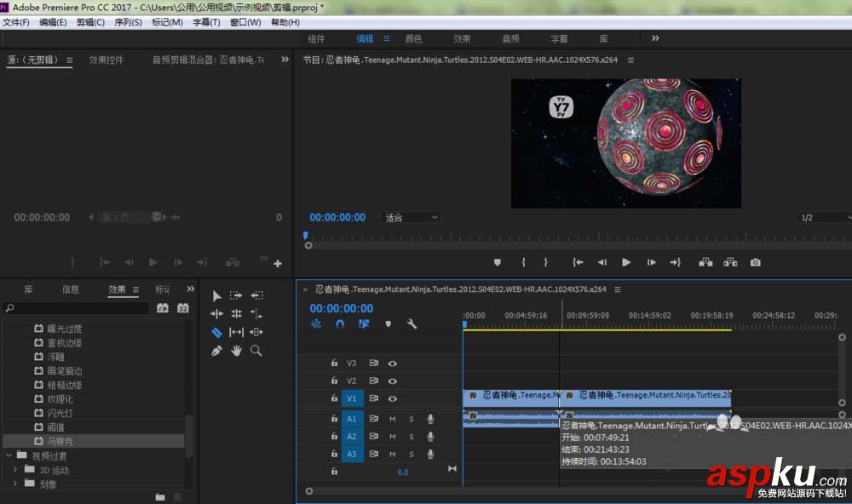This screenshot has width=852, height=504.
Task: Click the Export Frame camera icon
Action: coord(755,262)
